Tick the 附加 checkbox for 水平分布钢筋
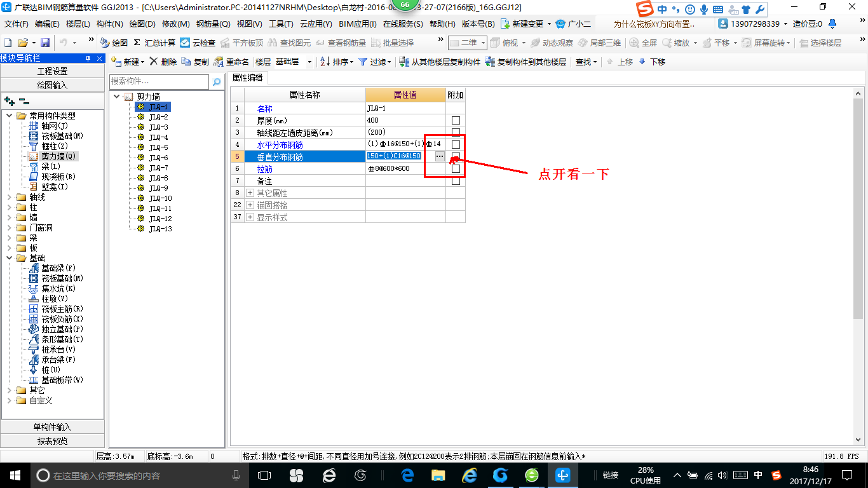 pyautogui.click(x=456, y=144)
